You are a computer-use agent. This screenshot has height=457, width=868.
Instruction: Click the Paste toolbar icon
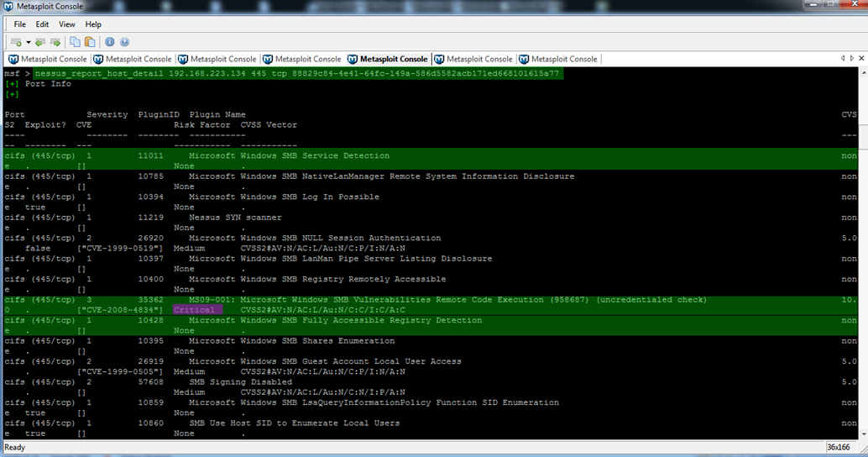point(90,42)
